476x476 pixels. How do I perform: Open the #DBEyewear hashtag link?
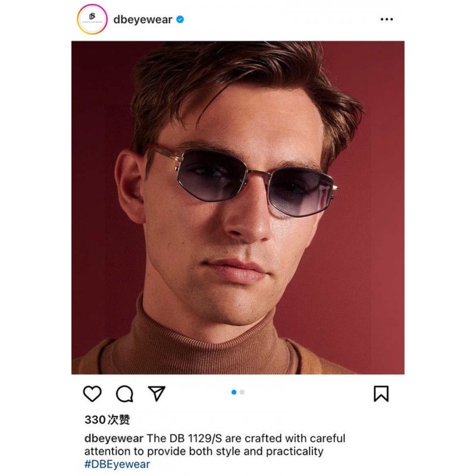click(x=117, y=464)
